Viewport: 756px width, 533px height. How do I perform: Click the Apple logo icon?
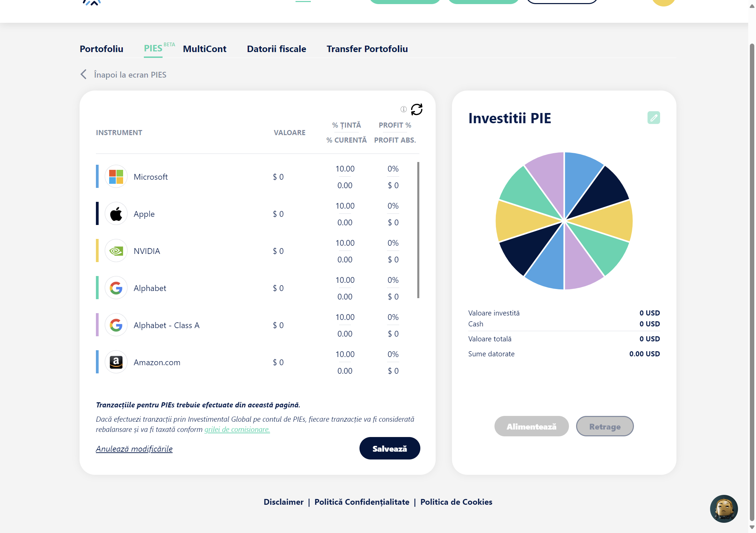[116, 214]
